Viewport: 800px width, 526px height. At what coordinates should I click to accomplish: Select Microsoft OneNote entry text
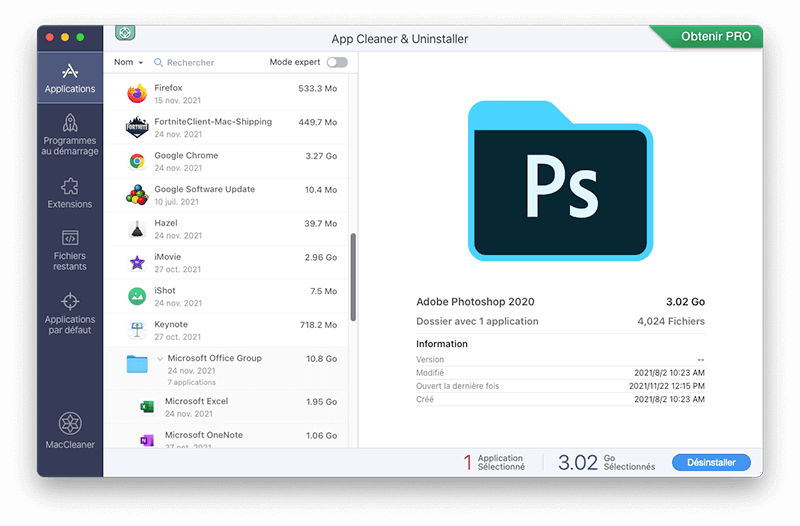(204, 435)
